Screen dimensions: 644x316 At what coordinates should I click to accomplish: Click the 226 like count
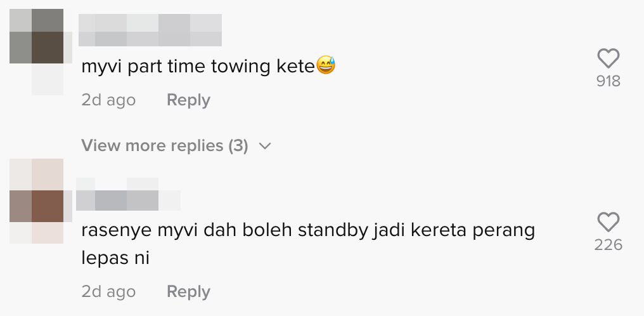pos(609,245)
